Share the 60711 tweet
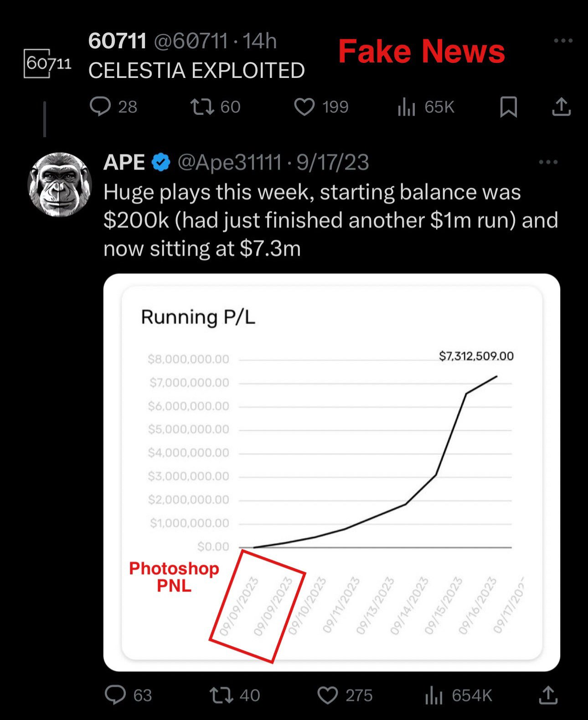This screenshot has height=720, width=588. coord(561,107)
